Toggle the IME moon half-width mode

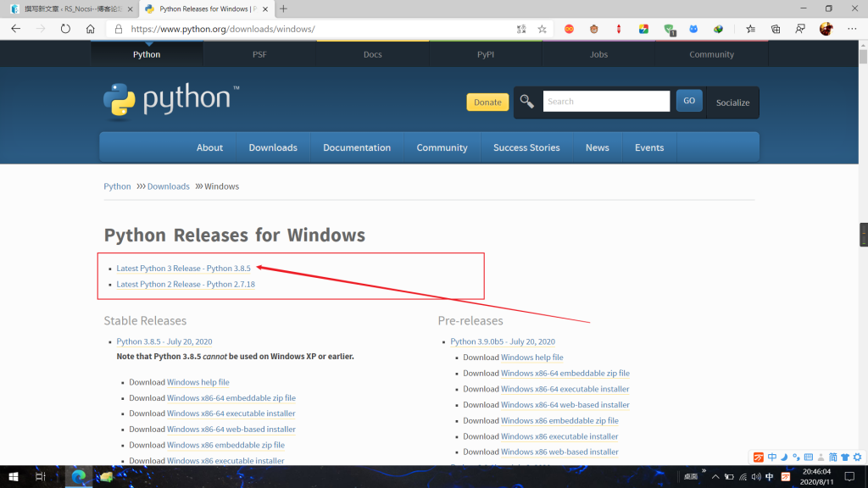[x=784, y=457]
